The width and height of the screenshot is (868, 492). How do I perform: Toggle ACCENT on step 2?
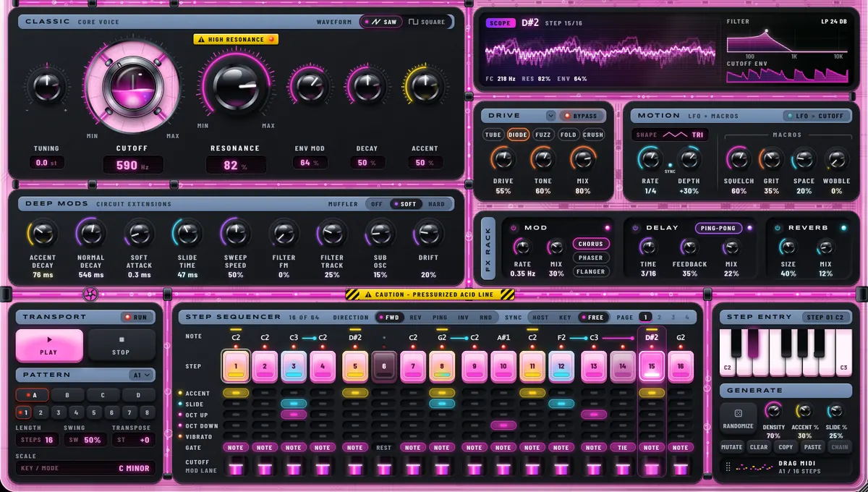click(265, 393)
